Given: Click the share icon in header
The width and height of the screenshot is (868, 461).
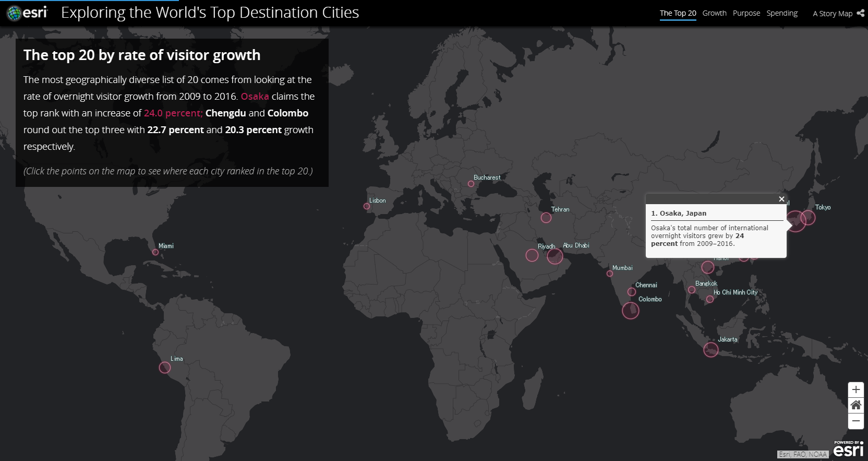Looking at the screenshot, I should 860,13.
